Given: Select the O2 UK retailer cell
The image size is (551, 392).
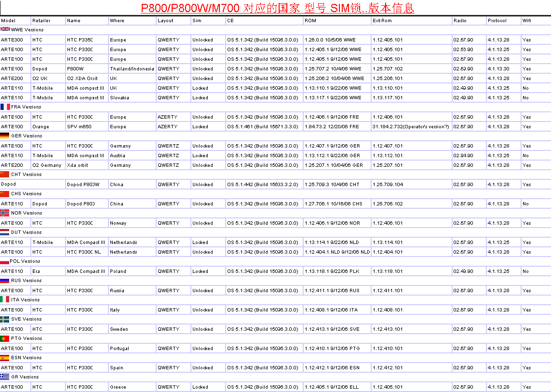Looking at the screenshot, I should point(48,79).
